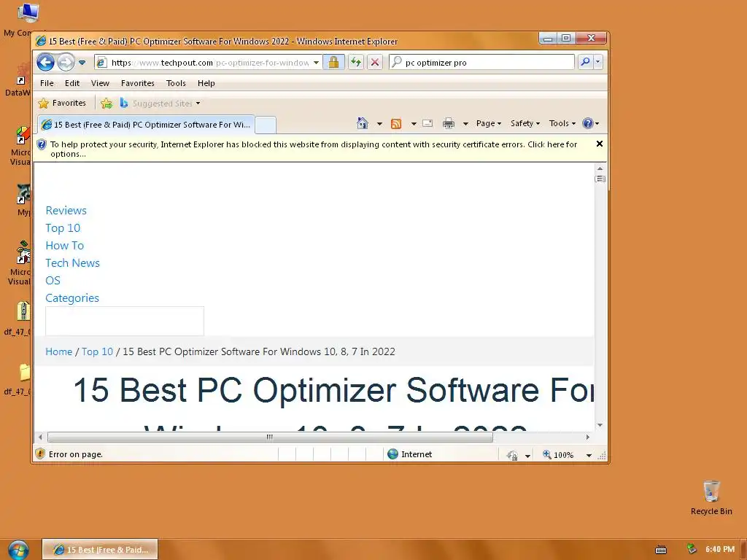Open the Suggested Sites dropdown
This screenshot has width=747, height=560.
(x=160, y=103)
